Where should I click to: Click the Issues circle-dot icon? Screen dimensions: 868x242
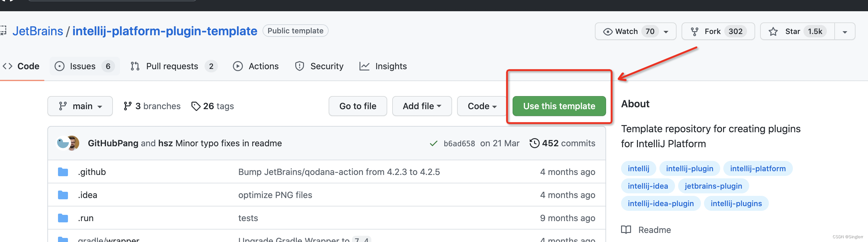tap(59, 66)
